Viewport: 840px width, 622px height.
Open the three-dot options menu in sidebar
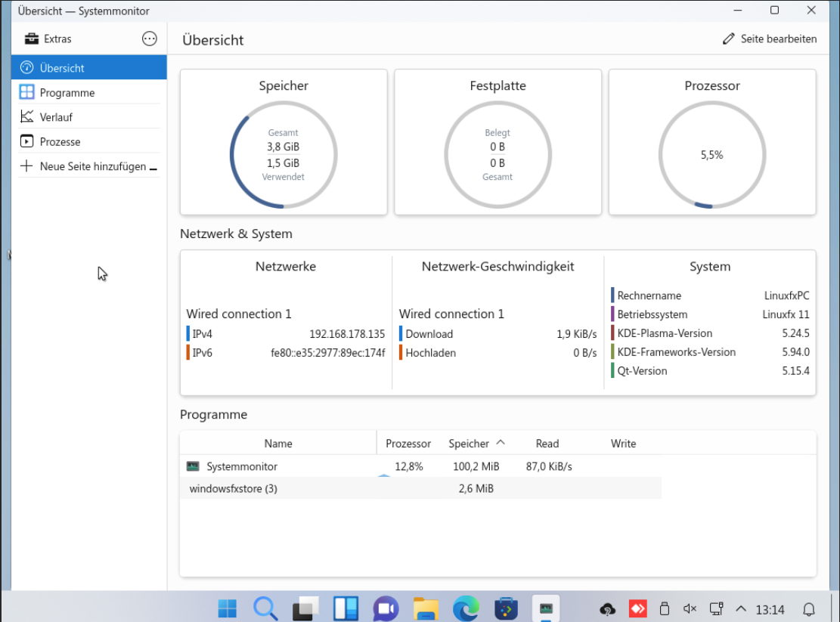click(150, 39)
